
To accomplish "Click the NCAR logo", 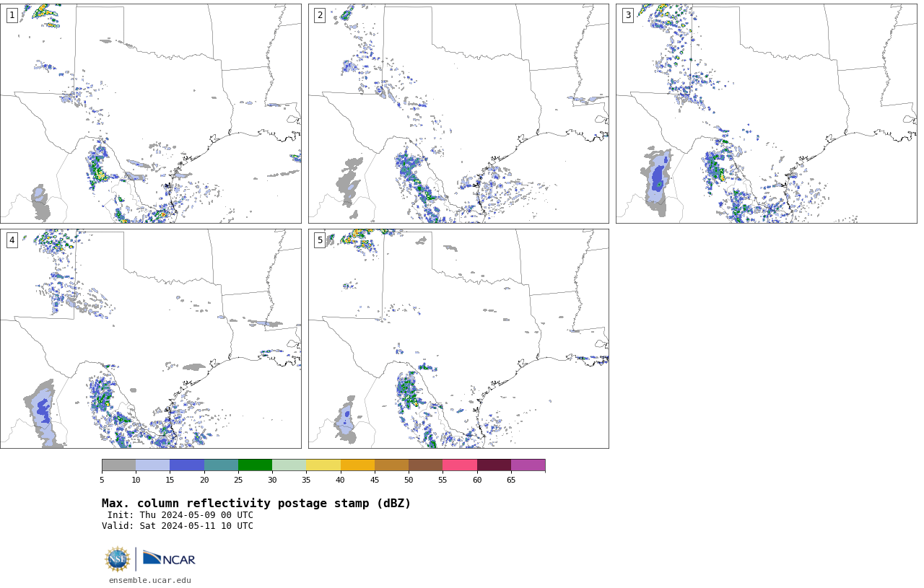I will (x=169, y=558).
